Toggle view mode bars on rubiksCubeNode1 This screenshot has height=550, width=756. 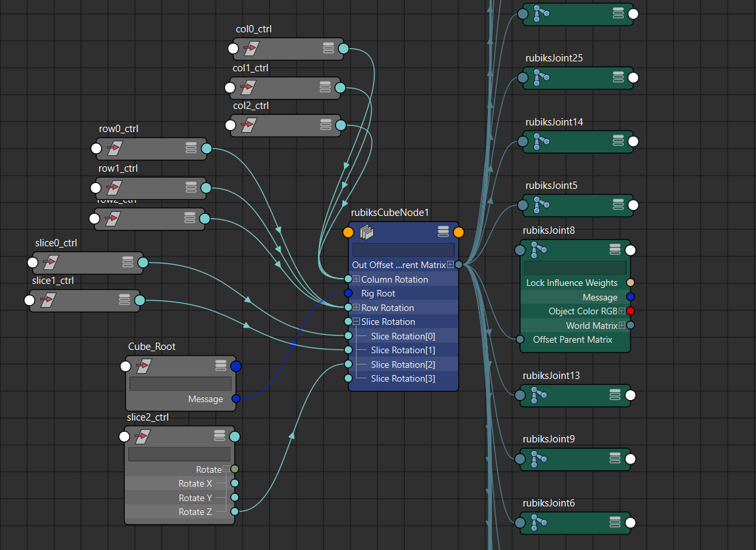point(443,231)
